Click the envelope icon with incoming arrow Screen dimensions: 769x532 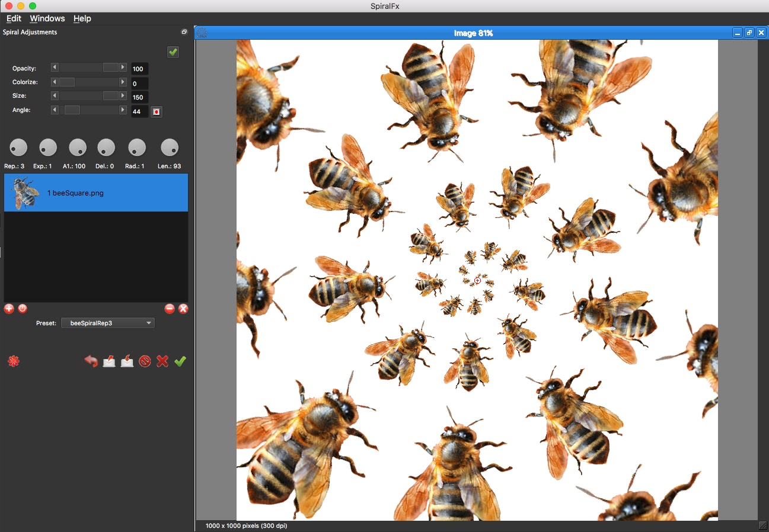[x=127, y=361]
